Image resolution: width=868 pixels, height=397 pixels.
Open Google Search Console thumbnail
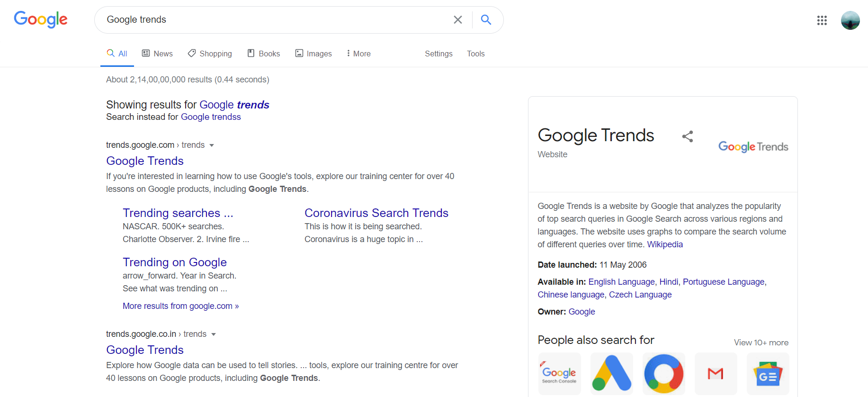tap(559, 374)
